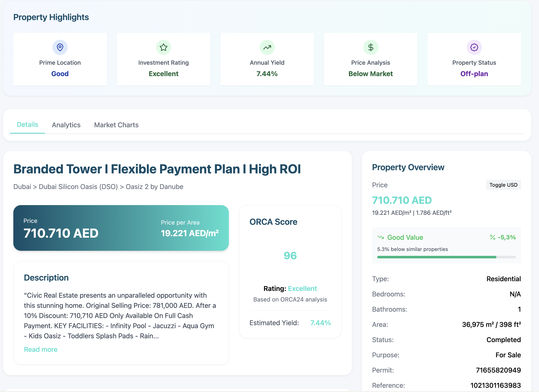Click the Good Value progress bar

coord(446,257)
